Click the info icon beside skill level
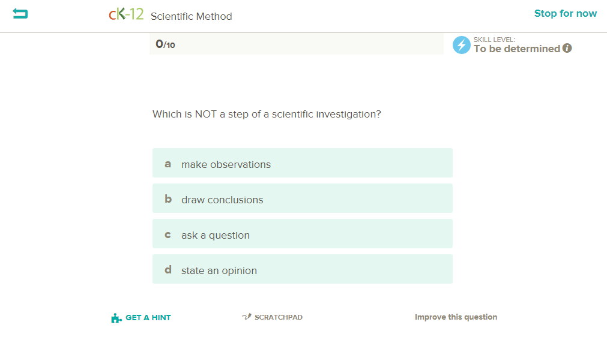 [567, 49]
